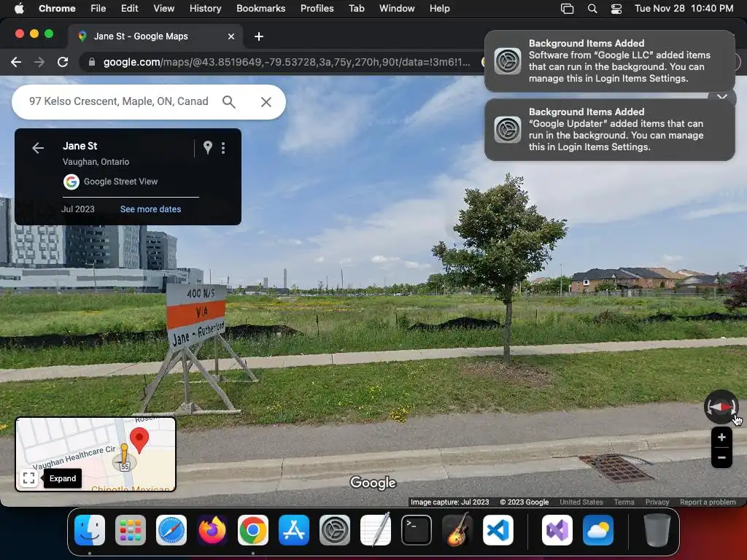Click the Google Updater background items notification
Viewport: 747px width, 560px height.
[x=609, y=130]
